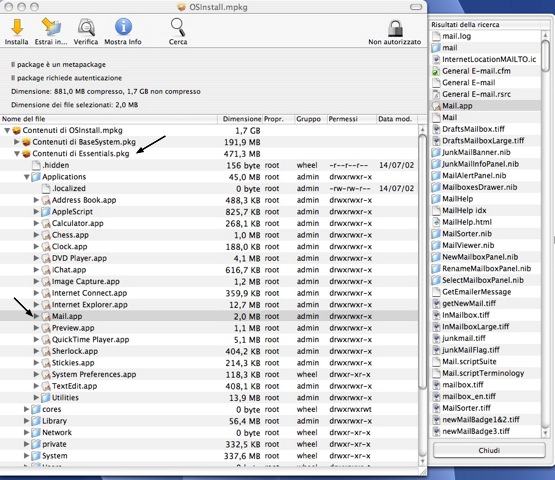Screen dimensions: 555x480
Task: Select Mail.scriptSuite in results
Action: (485, 361)
